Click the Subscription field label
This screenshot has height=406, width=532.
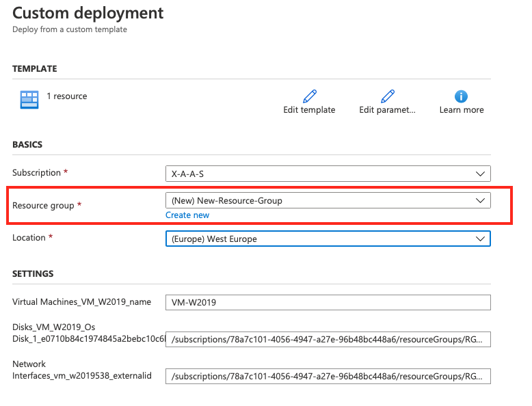tap(37, 173)
